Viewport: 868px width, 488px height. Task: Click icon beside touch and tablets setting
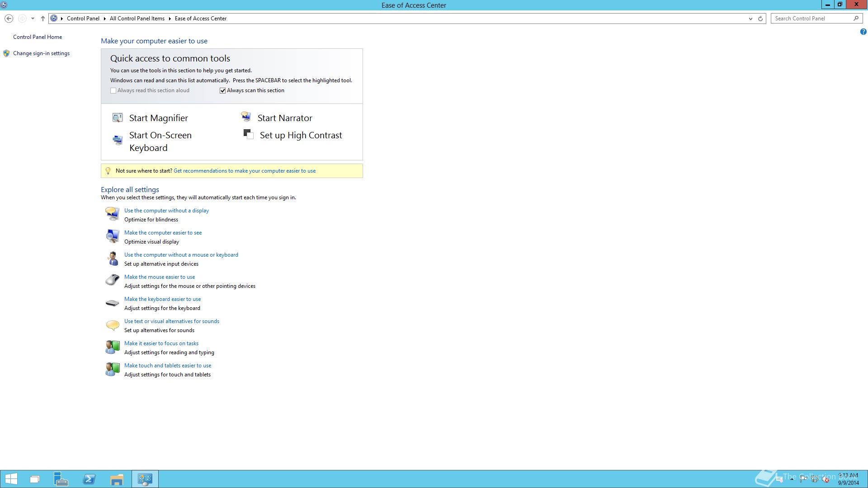click(x=112, y=369)
